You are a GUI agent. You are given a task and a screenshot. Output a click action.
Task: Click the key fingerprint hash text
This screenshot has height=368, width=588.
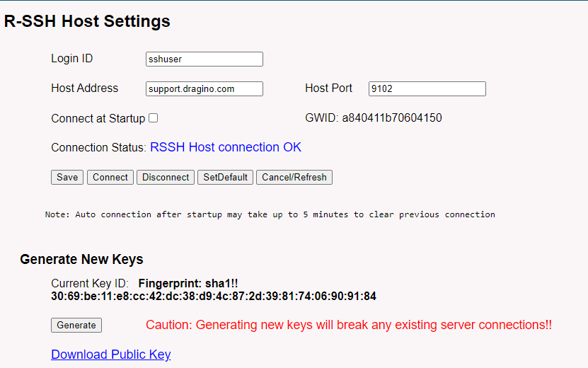pos(214,296)
